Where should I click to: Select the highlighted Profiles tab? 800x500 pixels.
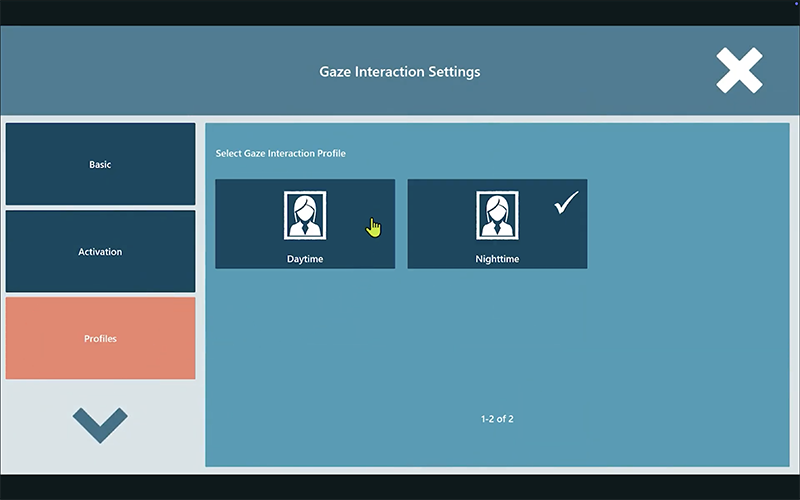(x=100, y=338)
